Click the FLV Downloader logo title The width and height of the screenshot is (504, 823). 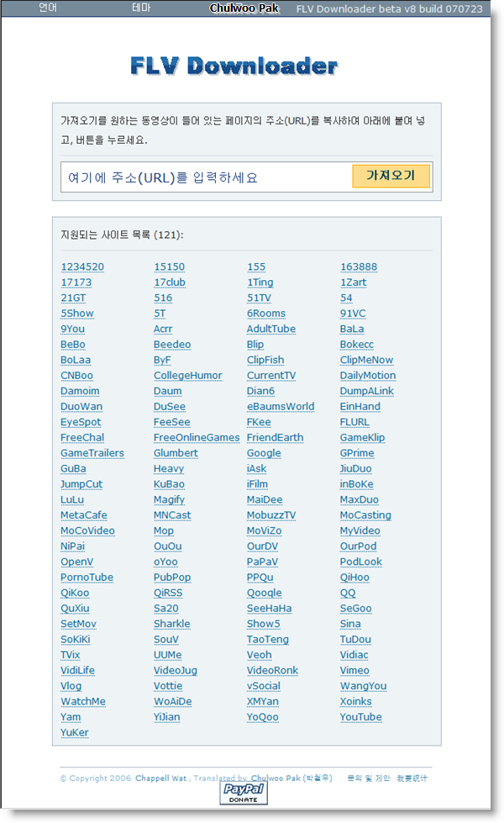coord(234,66)
